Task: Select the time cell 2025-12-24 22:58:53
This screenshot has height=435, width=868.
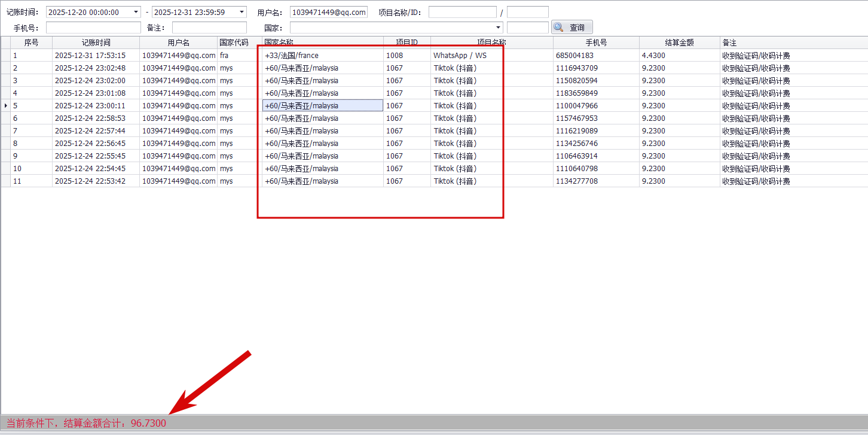Action: pyautogui.click(x=96, y=118)
